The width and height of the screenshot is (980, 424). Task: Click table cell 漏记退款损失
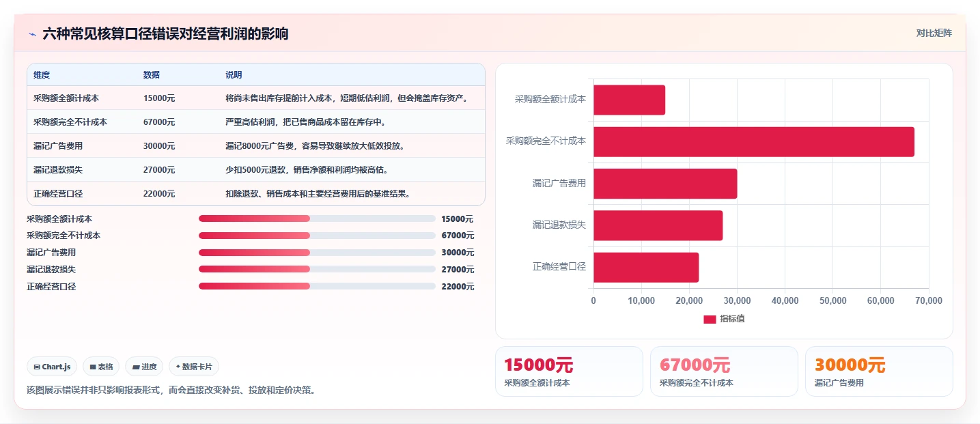tap(58, 170)
